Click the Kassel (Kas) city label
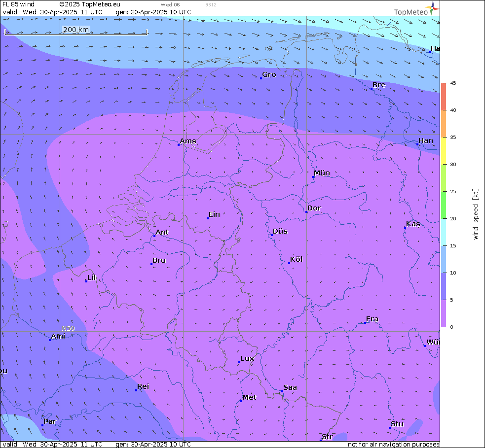Viewport: 485px width, 448px height. (x=413, y=224)
